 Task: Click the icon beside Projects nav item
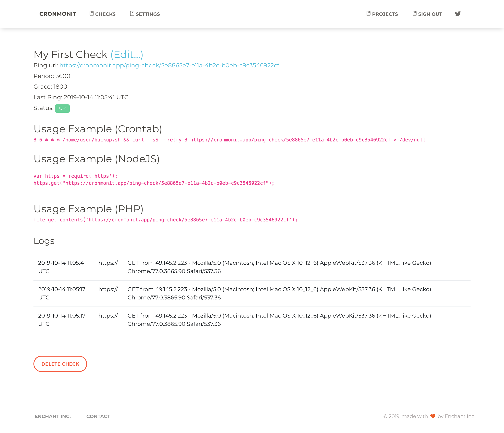368,14
